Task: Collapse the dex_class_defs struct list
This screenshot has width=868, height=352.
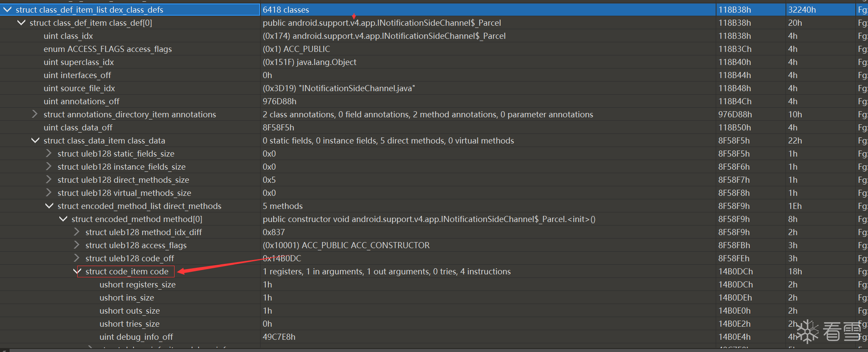Action: [x=7, y=10]
